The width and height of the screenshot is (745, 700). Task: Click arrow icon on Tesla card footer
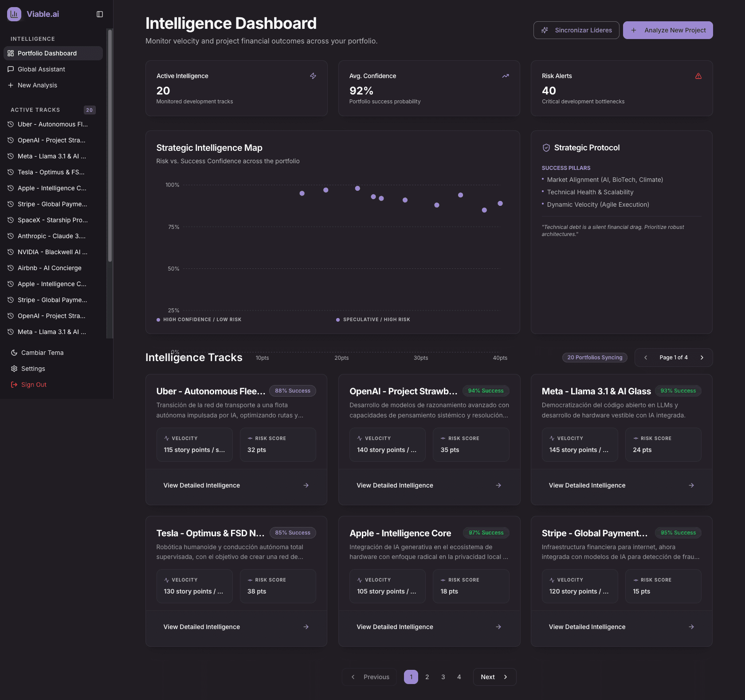click(306, 627)
